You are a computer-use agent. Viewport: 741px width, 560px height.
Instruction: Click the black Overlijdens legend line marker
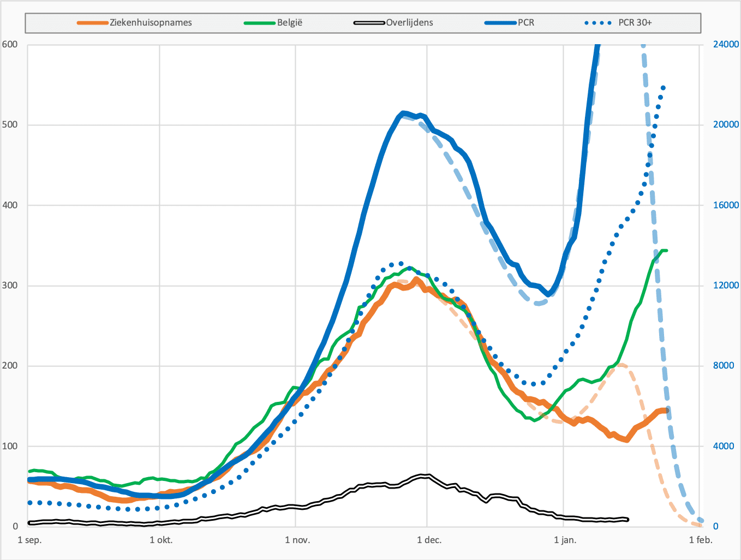[370, 23]
